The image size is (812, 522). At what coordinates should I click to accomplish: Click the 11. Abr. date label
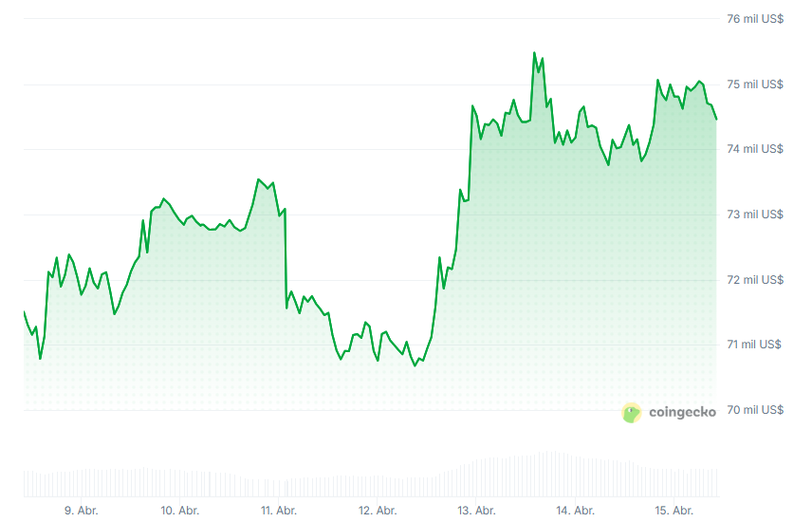(x=280, y=511)
